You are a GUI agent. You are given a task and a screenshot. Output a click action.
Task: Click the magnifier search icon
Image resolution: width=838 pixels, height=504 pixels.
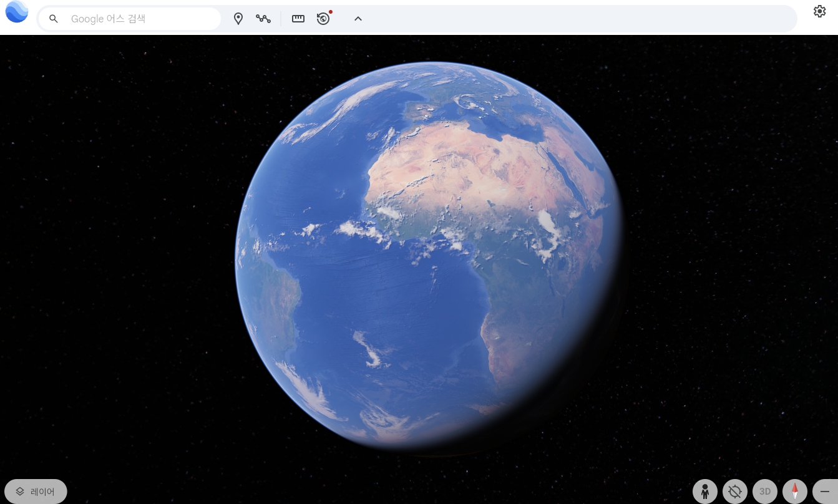[54, 19]
